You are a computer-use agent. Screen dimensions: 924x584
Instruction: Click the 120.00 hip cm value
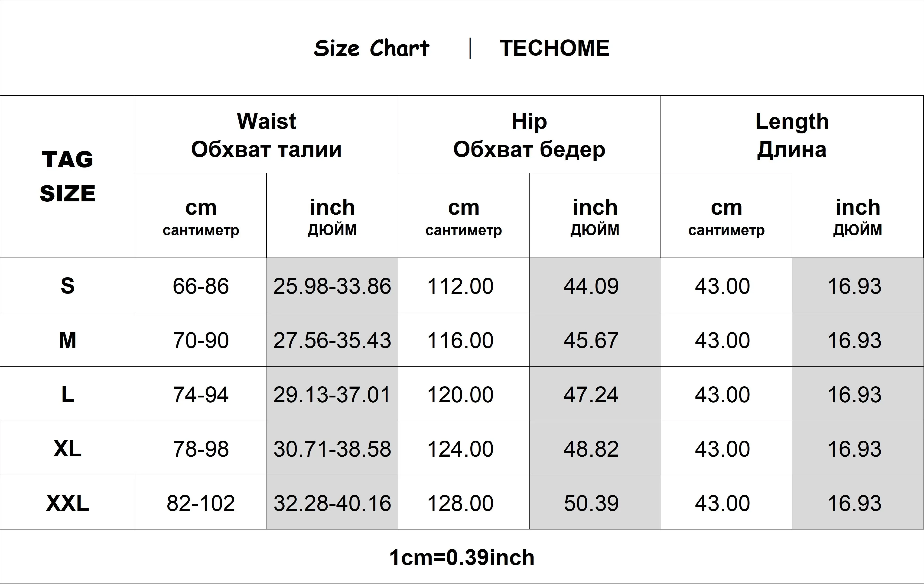pos(460,394)
